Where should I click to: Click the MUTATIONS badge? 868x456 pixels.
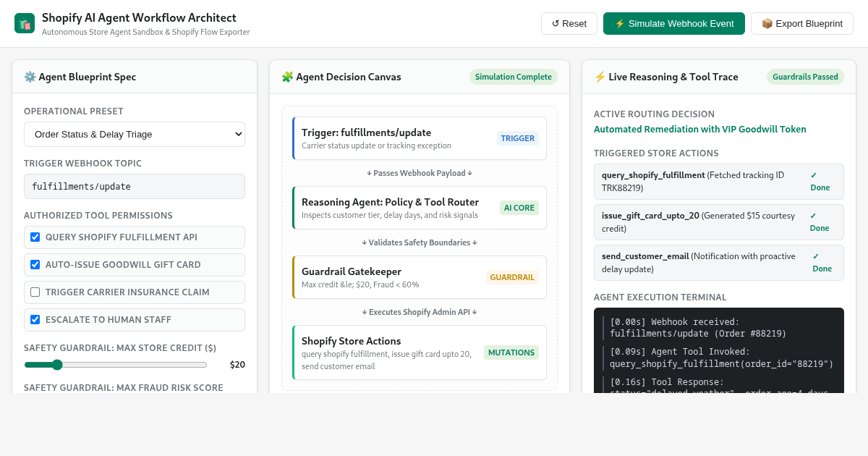pos(511,352)
